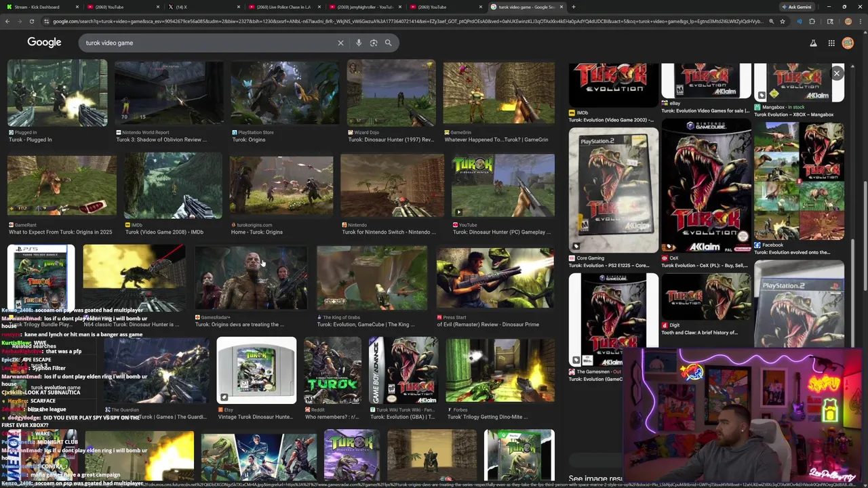Open PS5 Turok Trilogy Bundle thumbnail

(x=41, y=279)
